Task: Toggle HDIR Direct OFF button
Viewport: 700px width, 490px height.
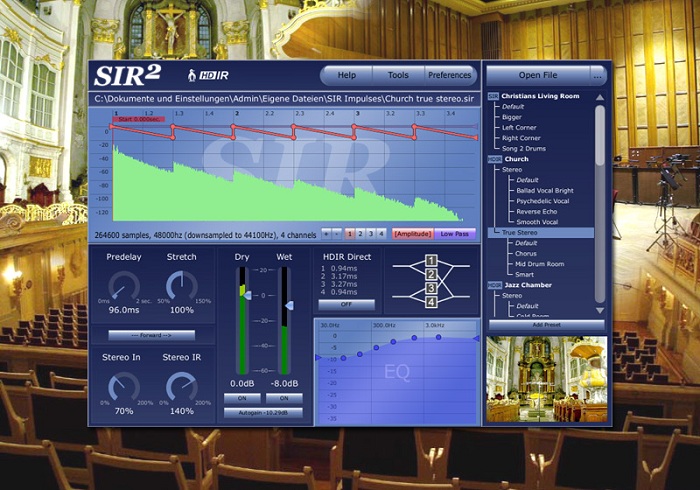Action: pyautogui.click(x=346, y=304)
